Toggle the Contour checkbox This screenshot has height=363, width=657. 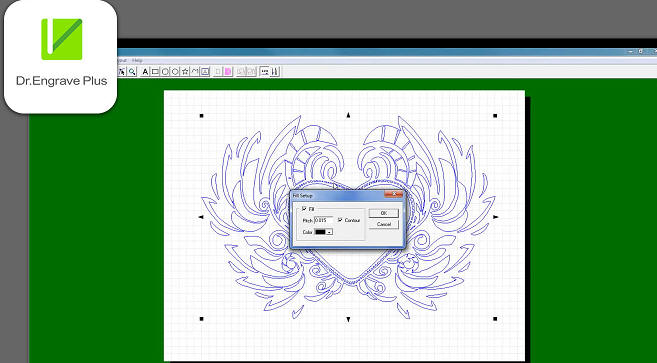point(340,220)
